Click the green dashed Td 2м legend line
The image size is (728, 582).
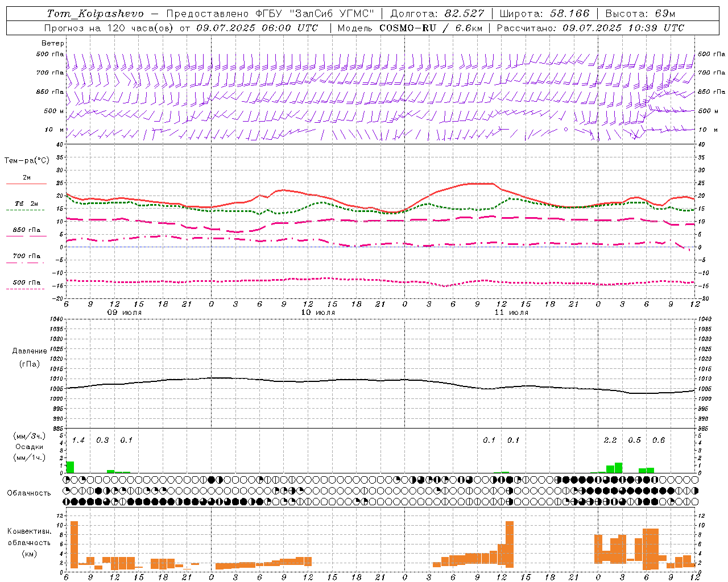pos(26,210)
